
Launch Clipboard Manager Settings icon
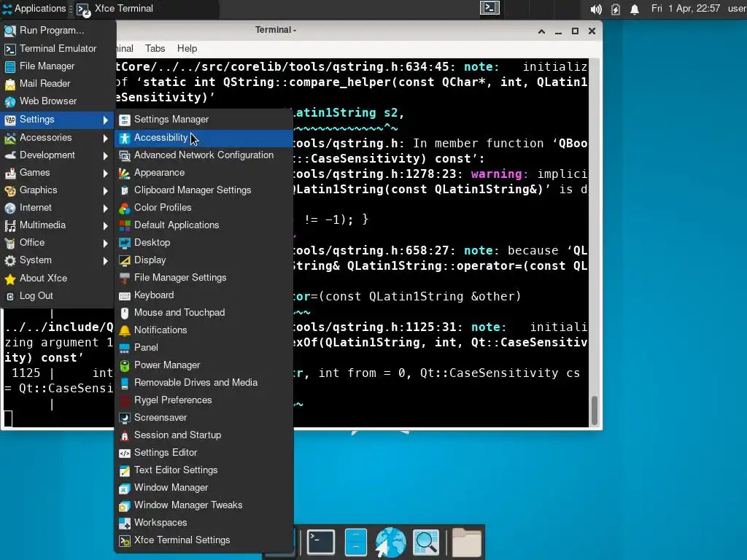click(x=124, y=190)
